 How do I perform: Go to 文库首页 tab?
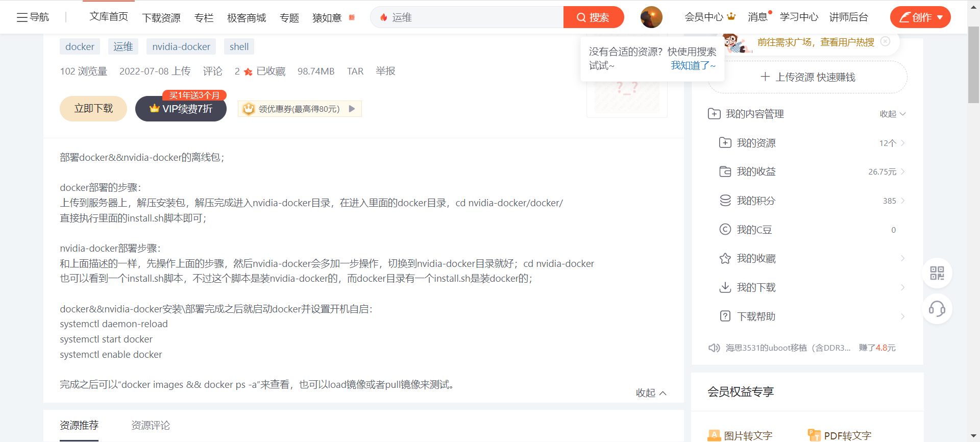109,17
